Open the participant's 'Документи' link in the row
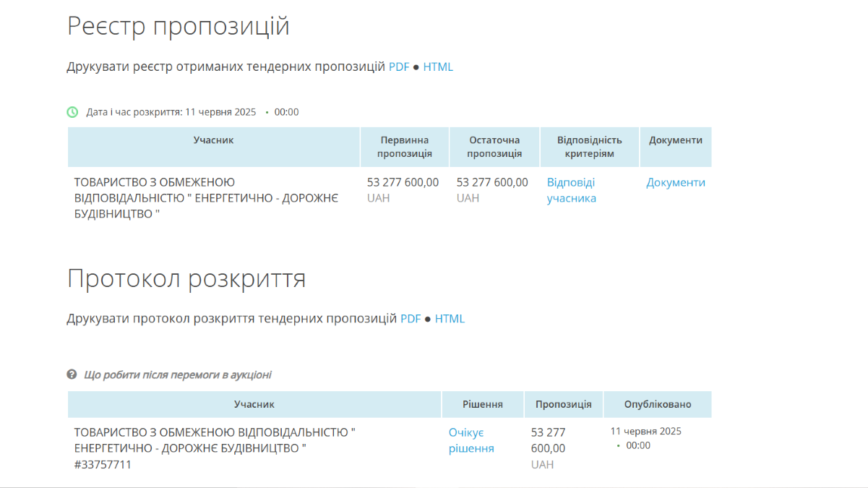The image size is (868, 488). pos(675,183)
